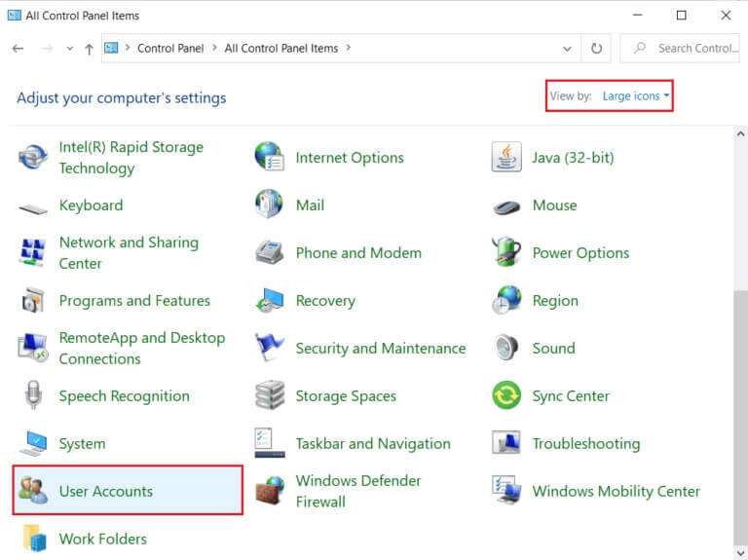Click the Windows Mobility Center icon
The image size is (748, 560).
[506, 490]
